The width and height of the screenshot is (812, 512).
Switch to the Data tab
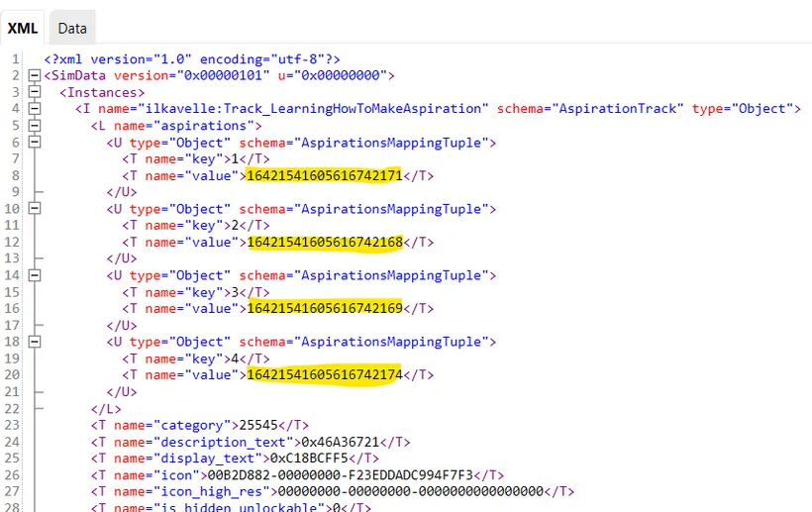click(x=72, y=29)
